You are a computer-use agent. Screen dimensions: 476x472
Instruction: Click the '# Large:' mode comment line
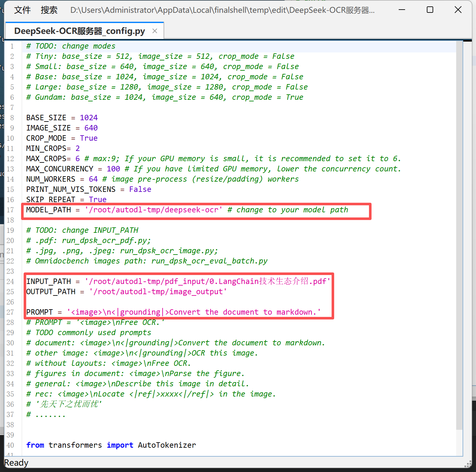[x=167, y=87]
